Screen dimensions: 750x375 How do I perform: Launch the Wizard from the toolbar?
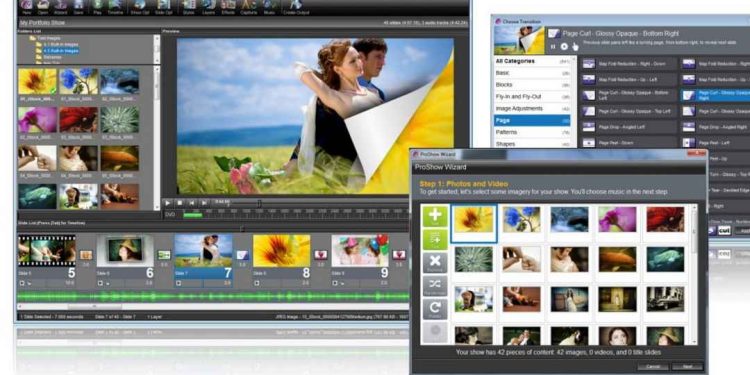(x=61, y=6)
